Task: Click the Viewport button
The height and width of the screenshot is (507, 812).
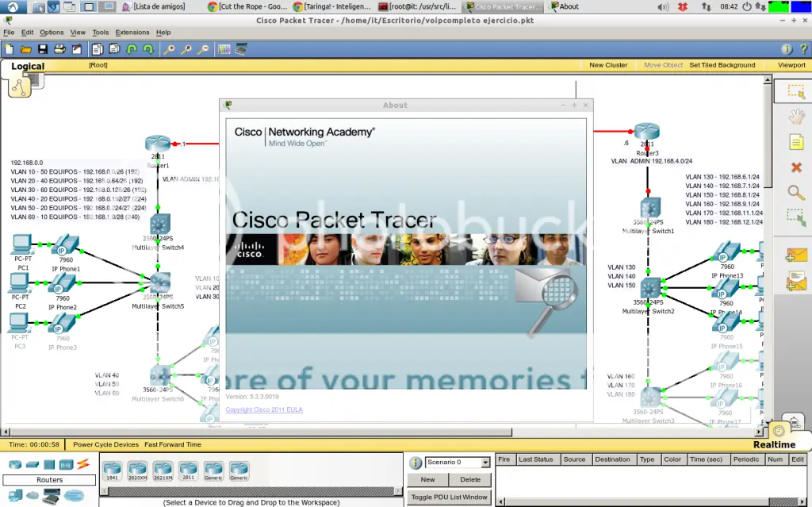Action: [791, 65]
